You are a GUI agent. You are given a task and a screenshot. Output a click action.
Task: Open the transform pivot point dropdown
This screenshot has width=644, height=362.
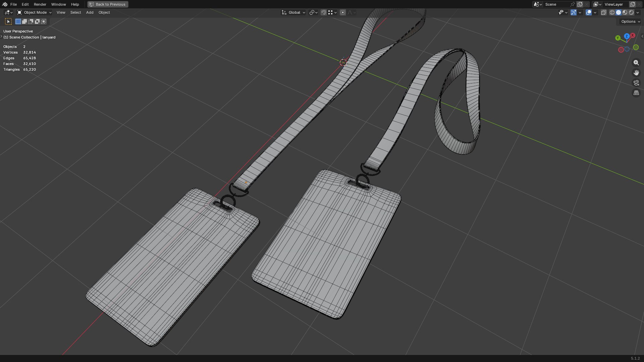[314, 12]
